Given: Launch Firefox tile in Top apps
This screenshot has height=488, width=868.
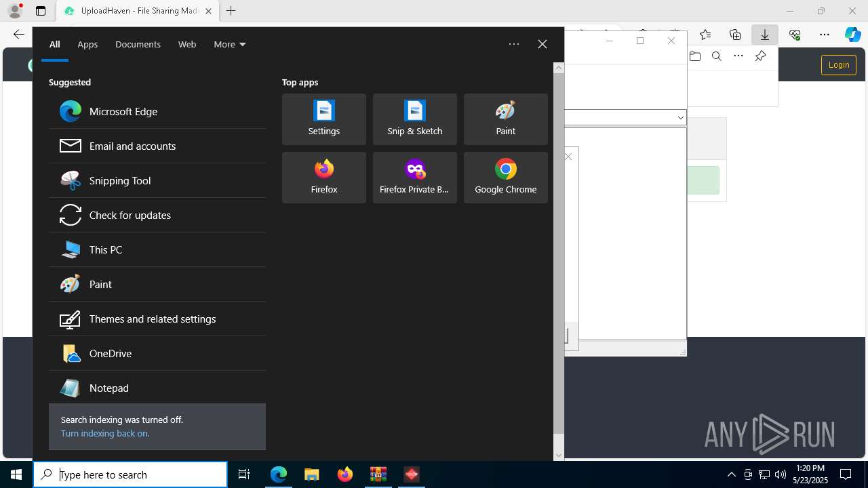Looking at the screenshot, I should 324,178.
